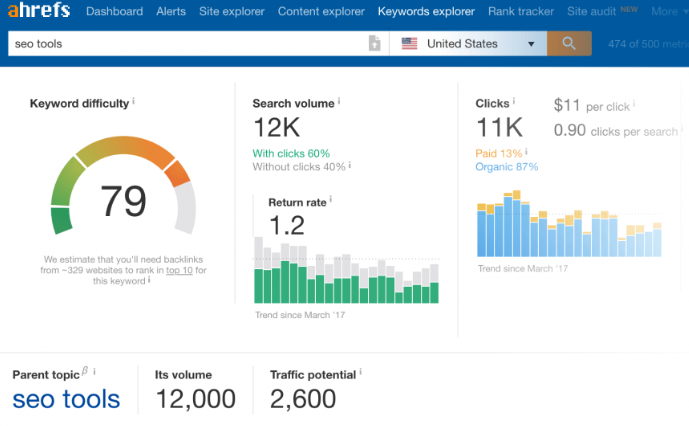689x426 pixels.
Task: Click the '11K' clicks value
Action: click(500, 128)
